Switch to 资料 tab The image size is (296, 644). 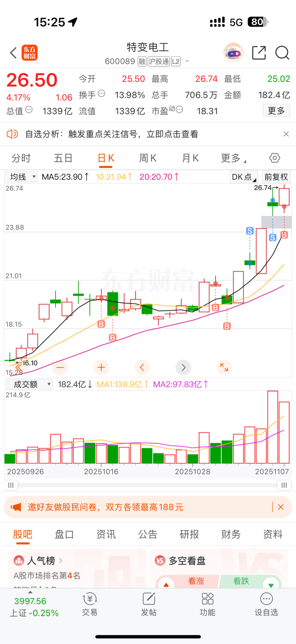click(x=272, y=534)
